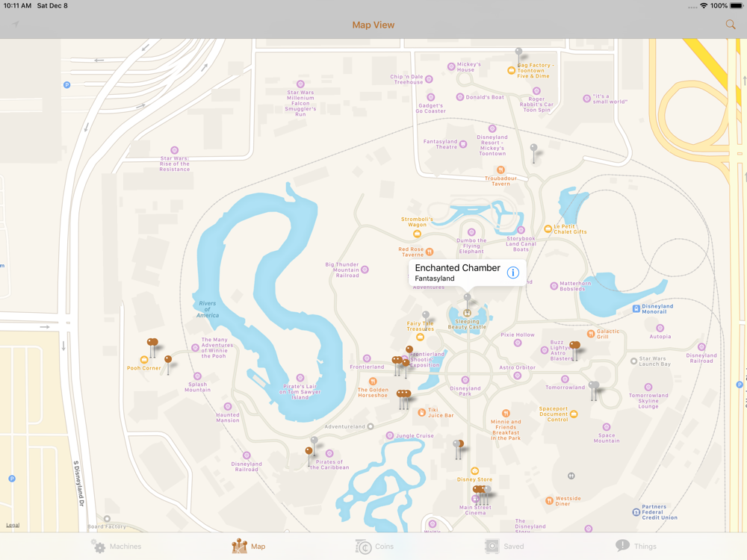Switch to the Map tab

248,547
